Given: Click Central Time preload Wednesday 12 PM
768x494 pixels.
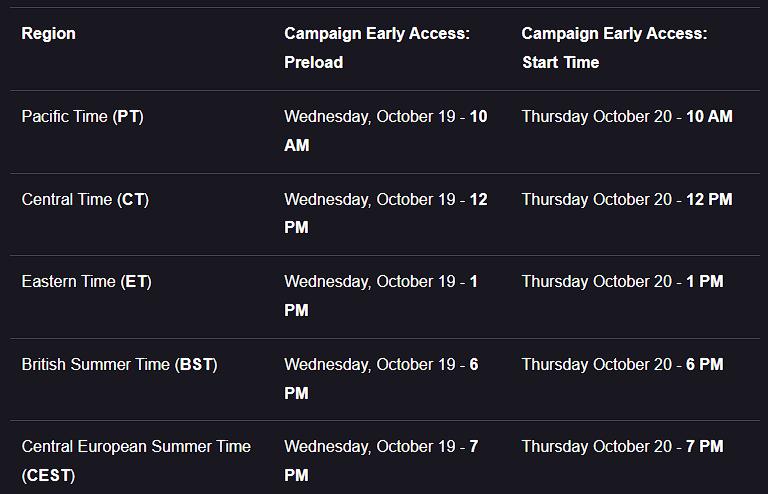Looking at the screenshot, I should (385, 213).
